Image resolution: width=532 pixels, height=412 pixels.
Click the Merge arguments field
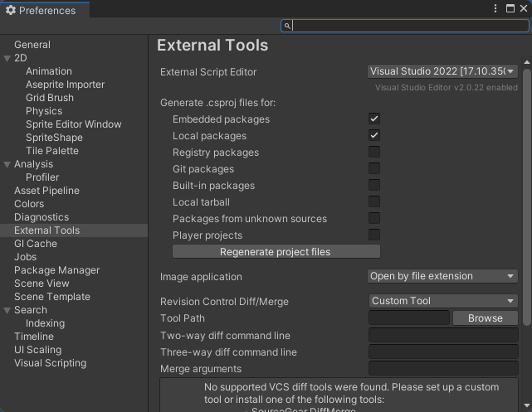(x=443, y=368)
